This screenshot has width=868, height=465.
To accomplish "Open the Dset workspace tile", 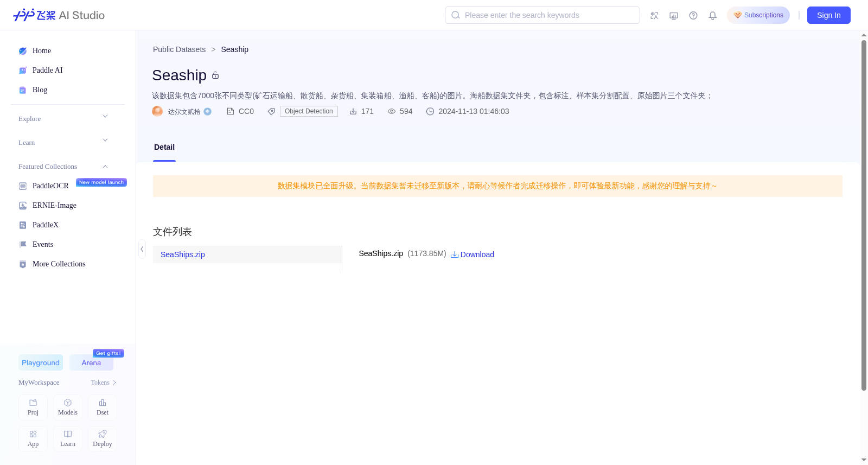I will click(103, 407).
